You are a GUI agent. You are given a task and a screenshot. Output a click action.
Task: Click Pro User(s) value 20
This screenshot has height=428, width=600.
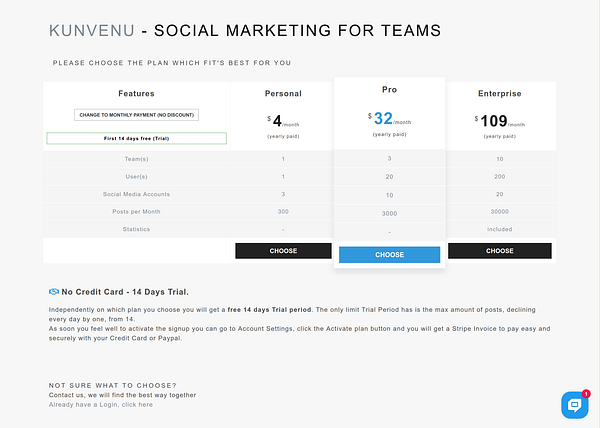(x=390, y=177)
